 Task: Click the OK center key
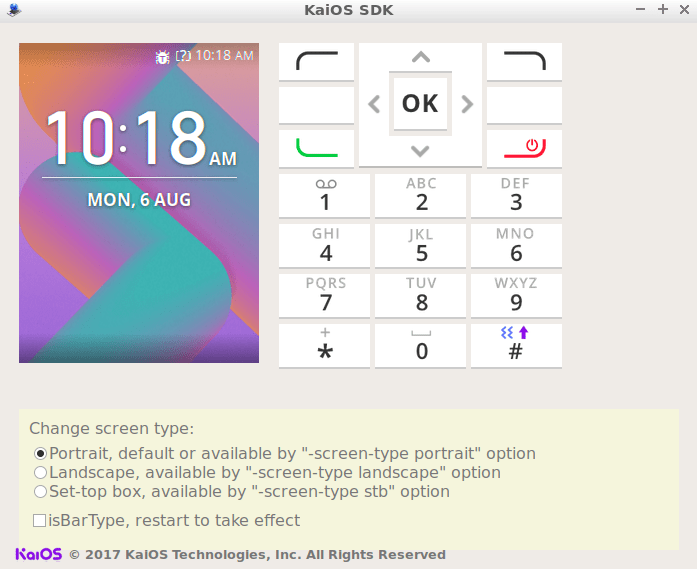(x=421, y=104)
